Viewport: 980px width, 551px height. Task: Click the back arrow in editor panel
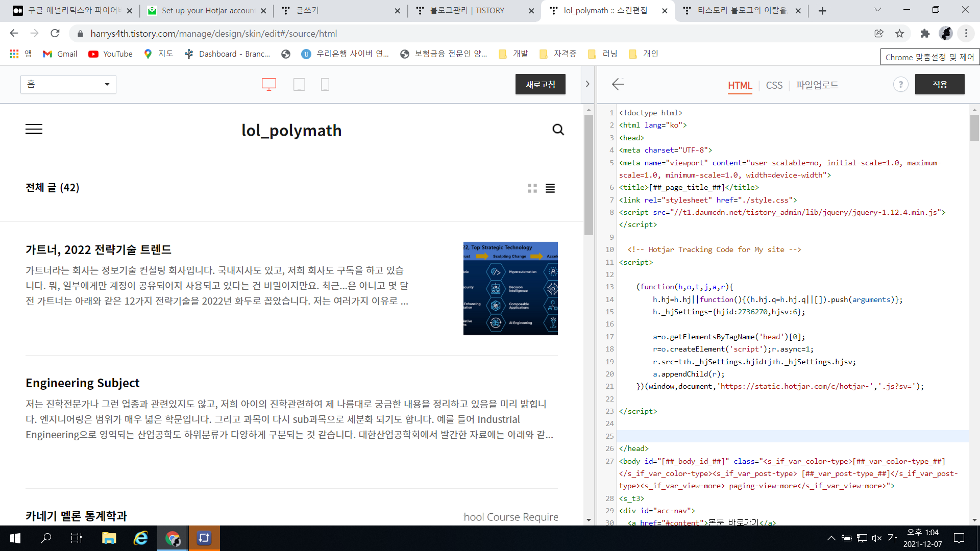coord(618,84)
